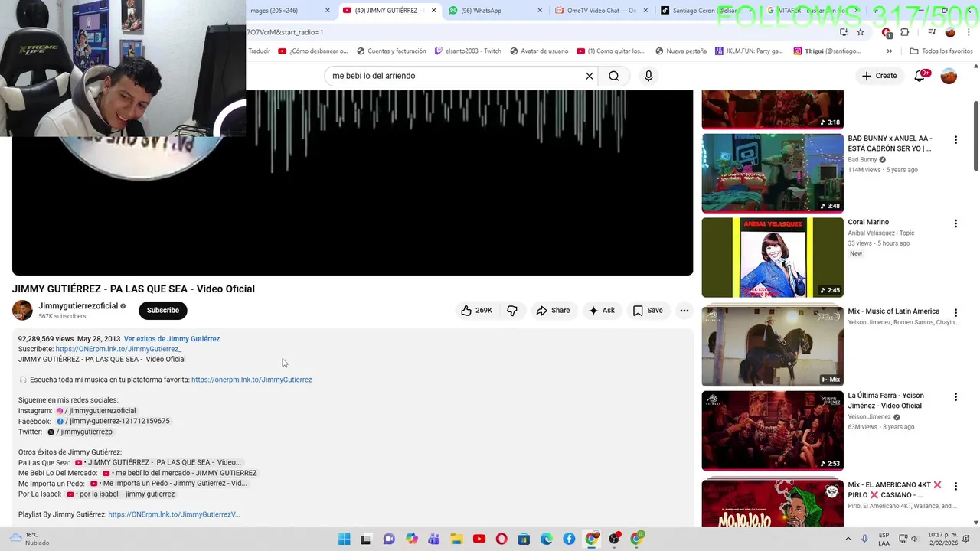Open Instagram jimmygutierrezoficial link

[96, 411]
